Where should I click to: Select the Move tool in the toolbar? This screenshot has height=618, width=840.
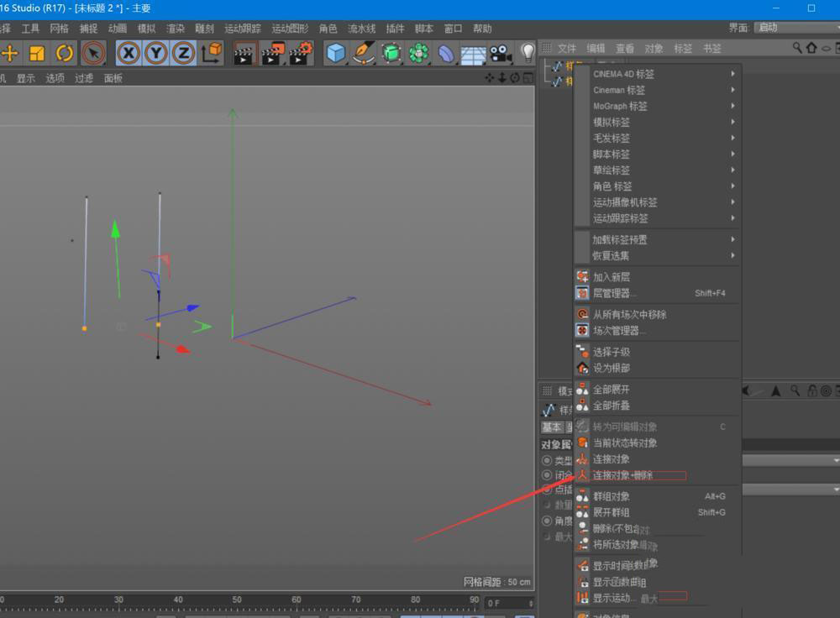[9, 53]
